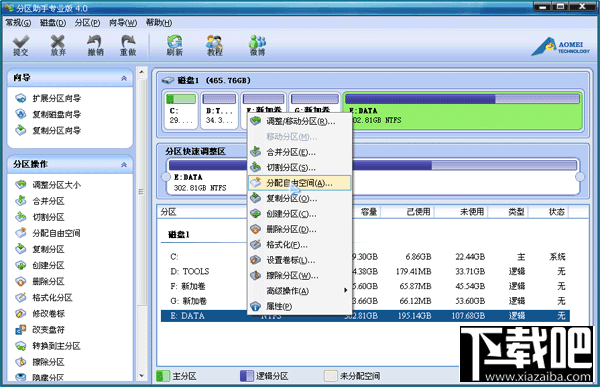The image size is (600, 387).
Task: Choose 复制分区(O) in context menu
Action: click(x=300, y=198)
